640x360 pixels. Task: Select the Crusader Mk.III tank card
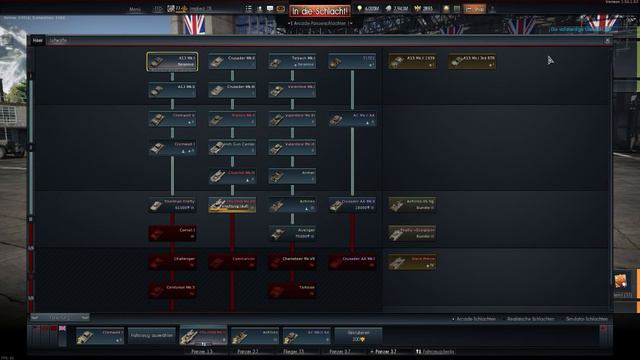[x=232, y=90]
